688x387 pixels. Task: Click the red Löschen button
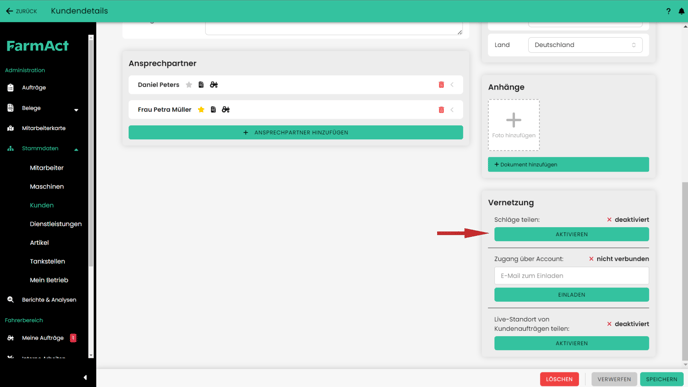coord(559,379)
